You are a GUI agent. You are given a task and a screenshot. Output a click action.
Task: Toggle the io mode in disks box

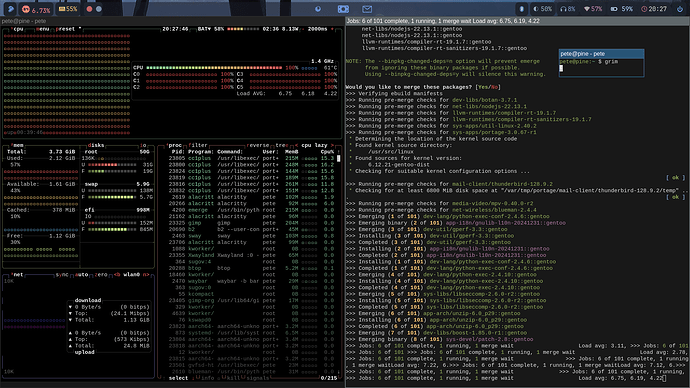(143, 145)
